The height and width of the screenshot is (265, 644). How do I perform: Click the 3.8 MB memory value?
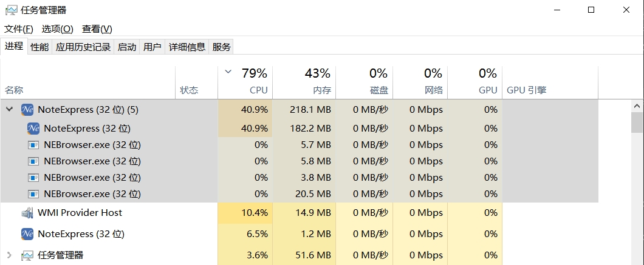pos(316,178)
